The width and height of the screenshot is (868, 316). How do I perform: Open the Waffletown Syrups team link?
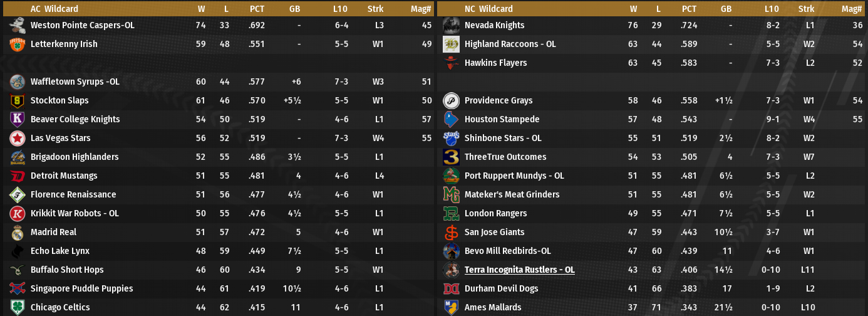75,82
